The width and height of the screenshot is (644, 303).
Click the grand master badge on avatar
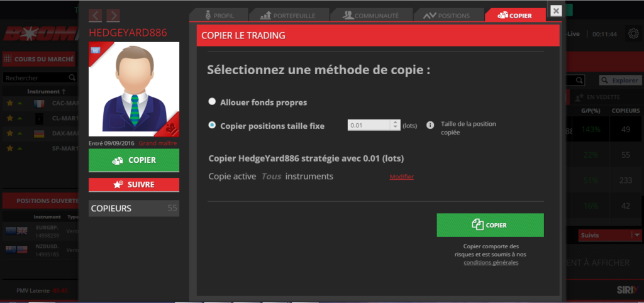169,128
